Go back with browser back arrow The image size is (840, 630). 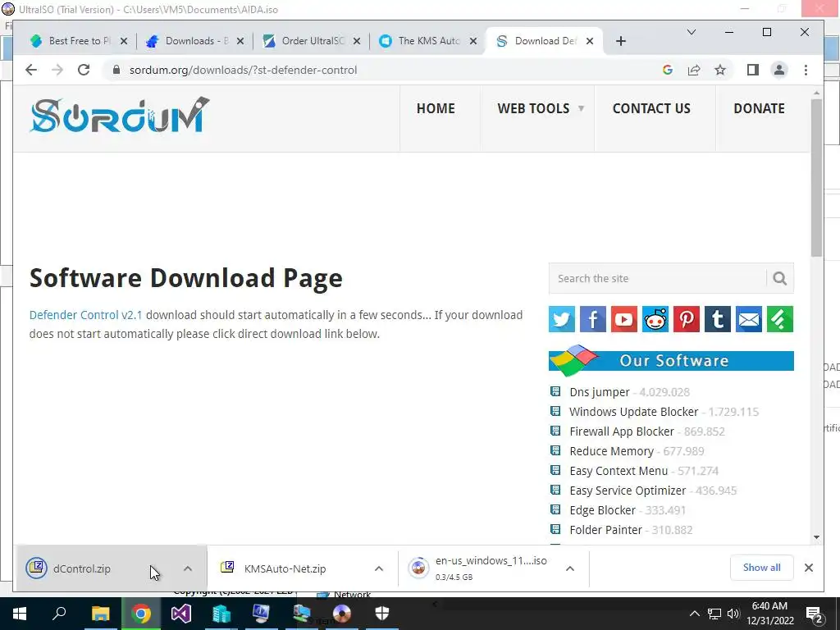31,70
